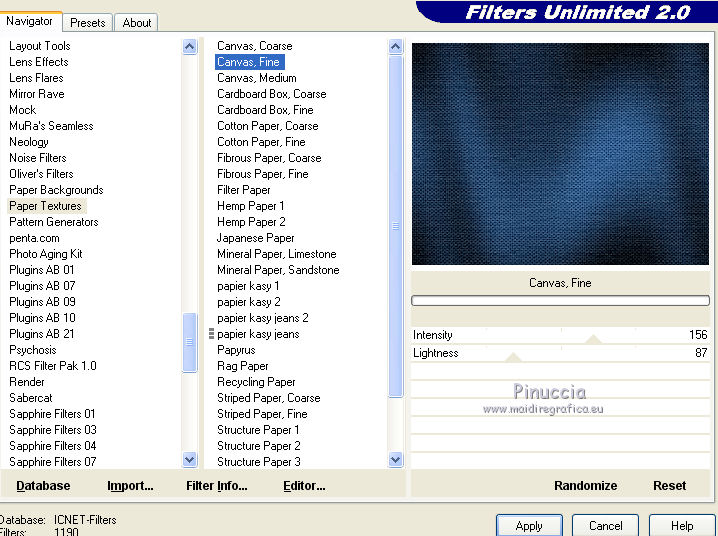This screenshot has width=718, height=536.
Task: Select Oliver's Filters category
Action: coord(41,174)
